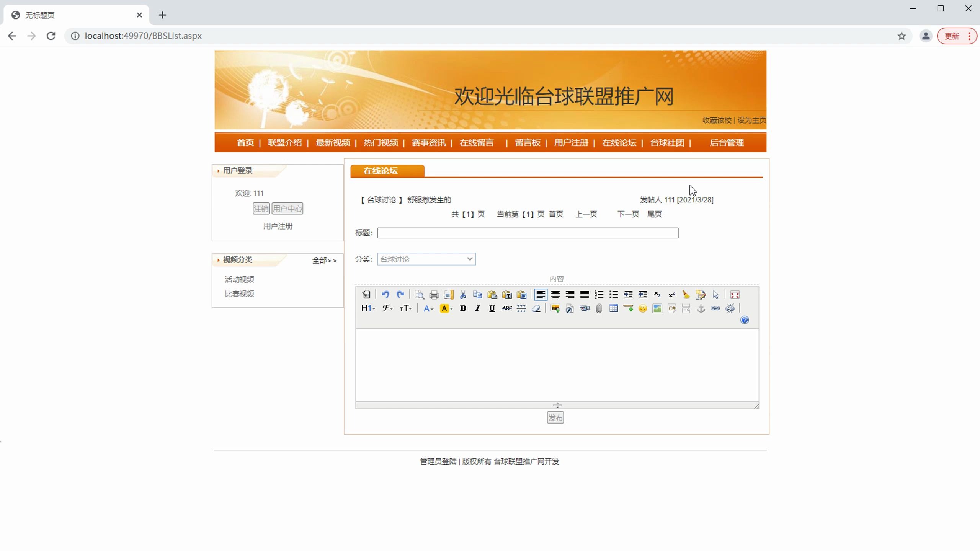Apply quick format with the pencil-note icon
980x551 pixels.
(x=701, y=294)
